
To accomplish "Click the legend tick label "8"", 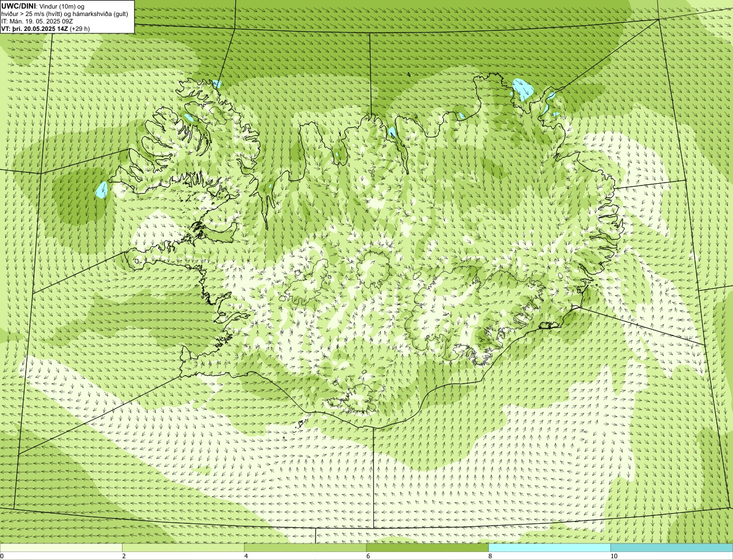I will click(490, 557).
